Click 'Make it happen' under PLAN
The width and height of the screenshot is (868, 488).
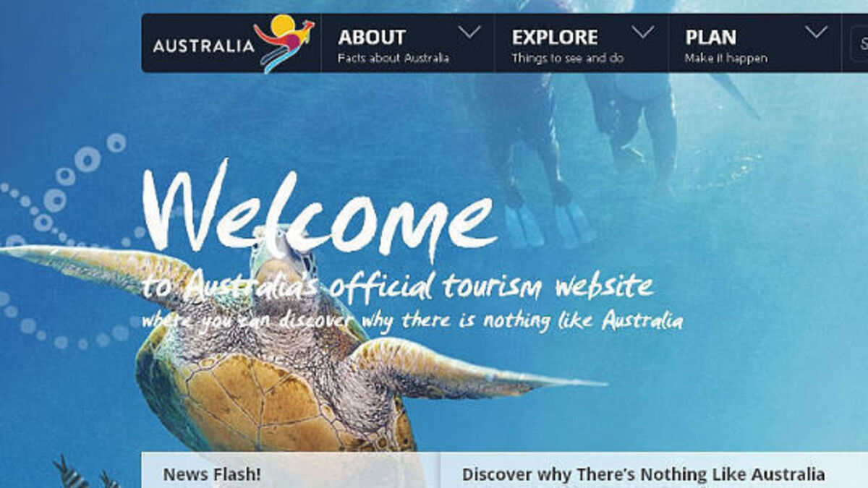point(726,59)
